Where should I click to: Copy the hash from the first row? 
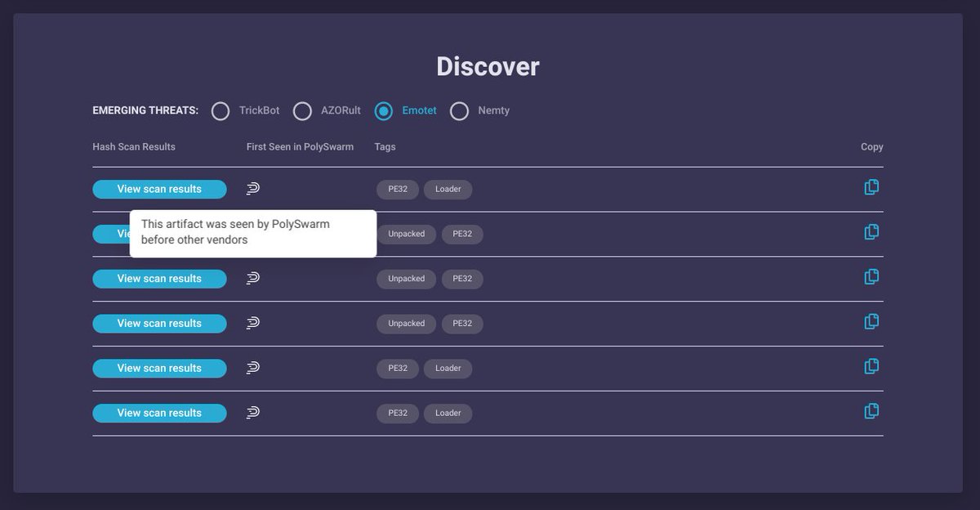(871, 187)
